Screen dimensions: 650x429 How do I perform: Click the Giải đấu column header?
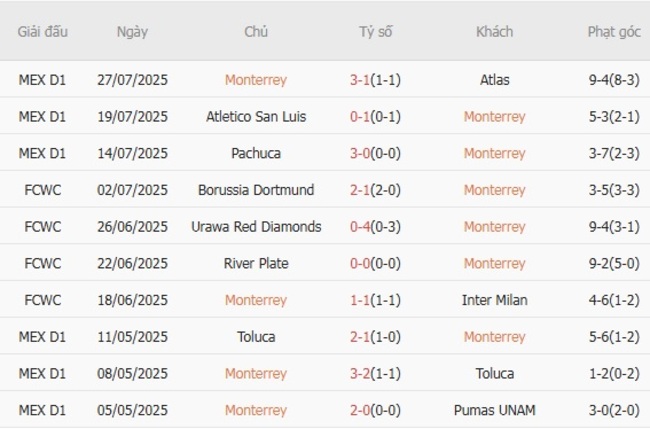[x=42, y=32]
